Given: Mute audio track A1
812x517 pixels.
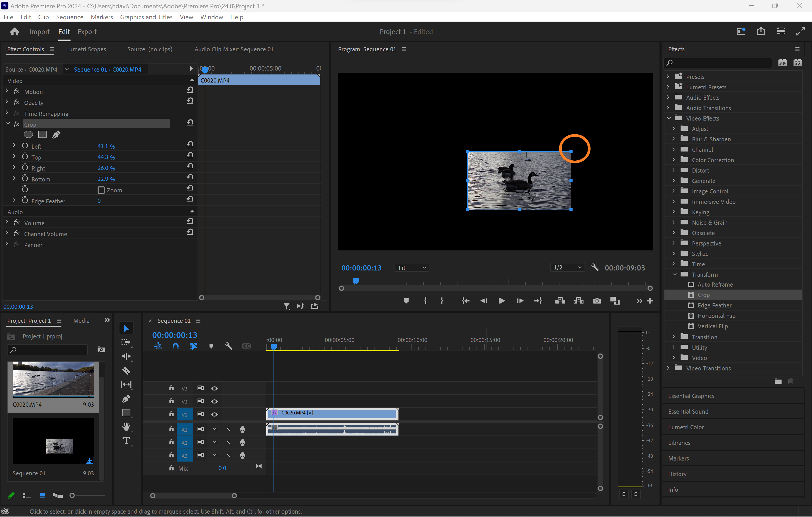Looking at the screenshot, I should [214, 430].
